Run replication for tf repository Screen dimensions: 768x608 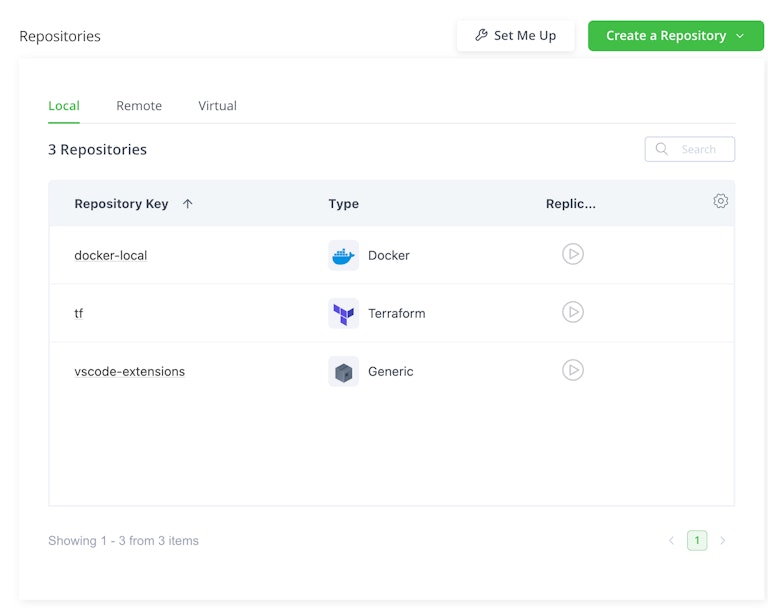[x=572, y=312]
